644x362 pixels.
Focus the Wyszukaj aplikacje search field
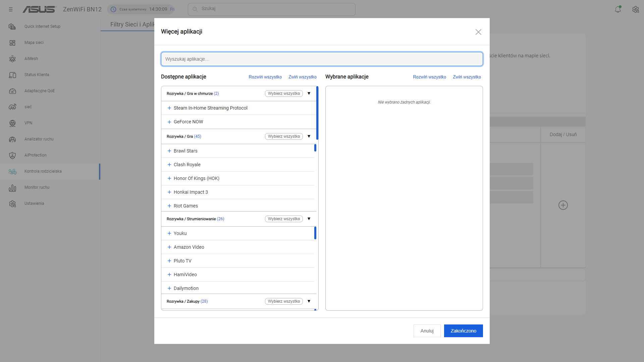tap(322, 59)
